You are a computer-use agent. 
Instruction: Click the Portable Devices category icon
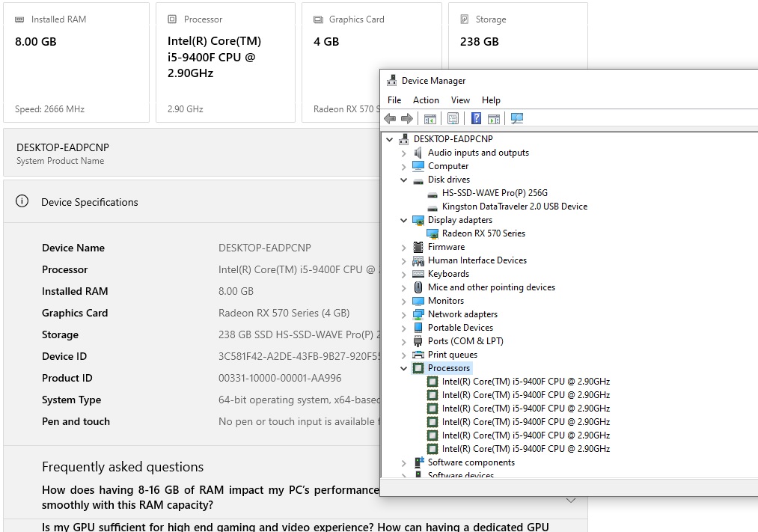point(418,328)
